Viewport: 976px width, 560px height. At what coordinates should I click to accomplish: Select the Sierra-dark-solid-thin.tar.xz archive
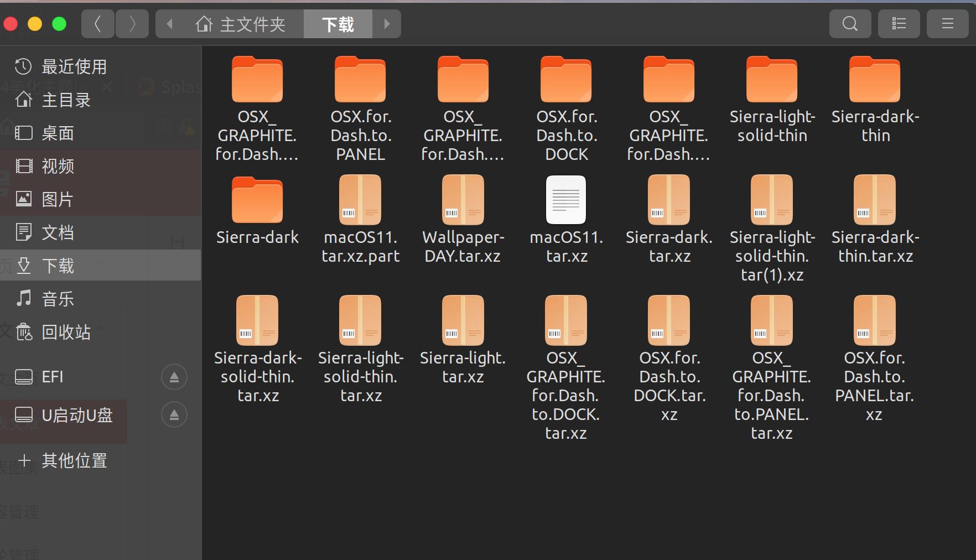point(257,350)
